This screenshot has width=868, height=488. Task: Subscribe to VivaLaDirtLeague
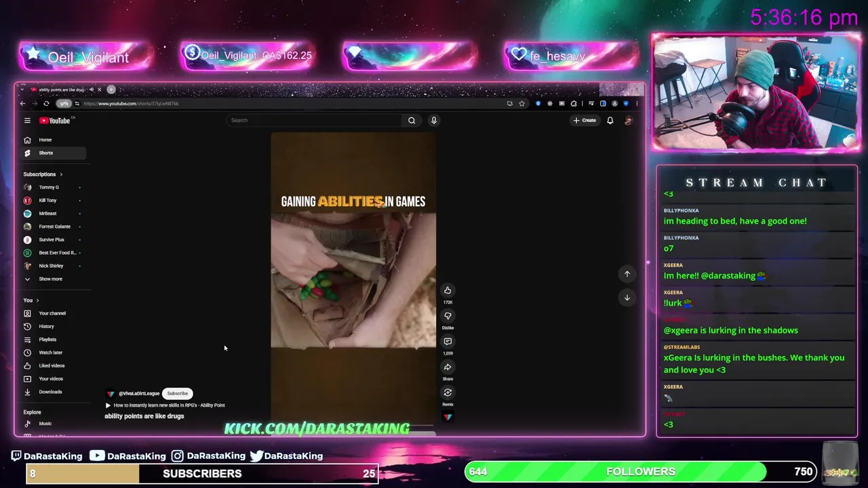coord(178,393)
